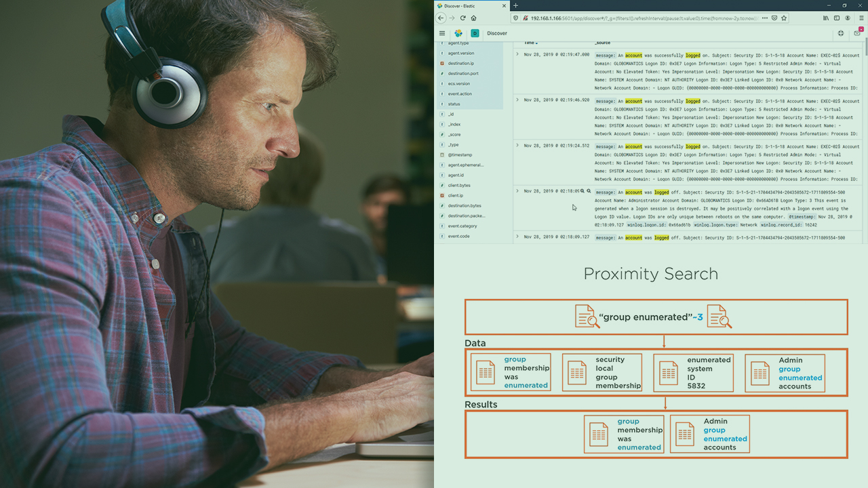The image size is (868, 488).
Task: Expand the 02:19:47.000 log entry
Action: 517,54
